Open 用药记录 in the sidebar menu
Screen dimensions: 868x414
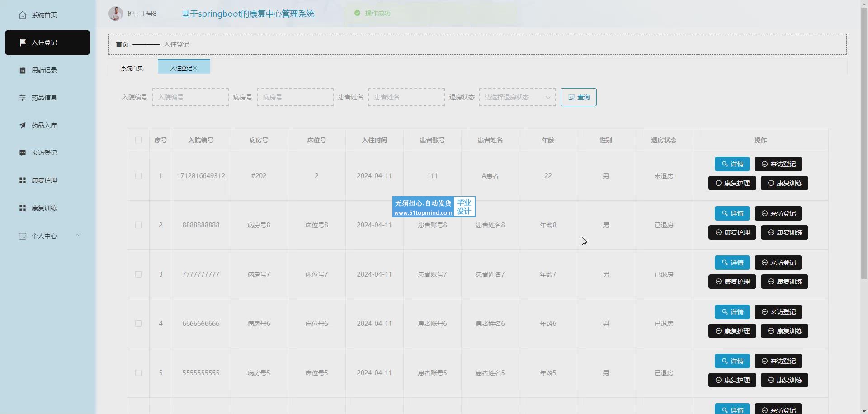(47, 70)
